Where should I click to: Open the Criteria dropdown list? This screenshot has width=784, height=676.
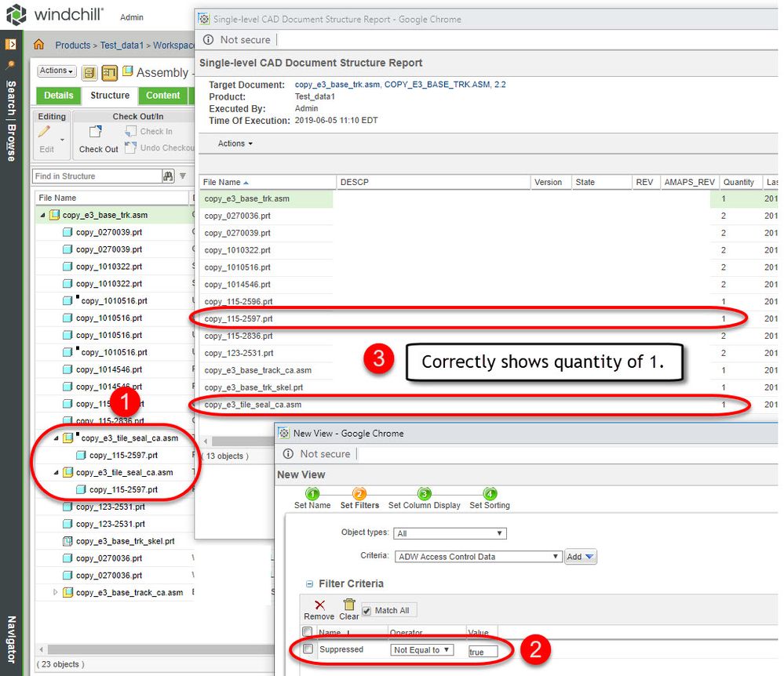pyautogui.click(x=478, y=557)
